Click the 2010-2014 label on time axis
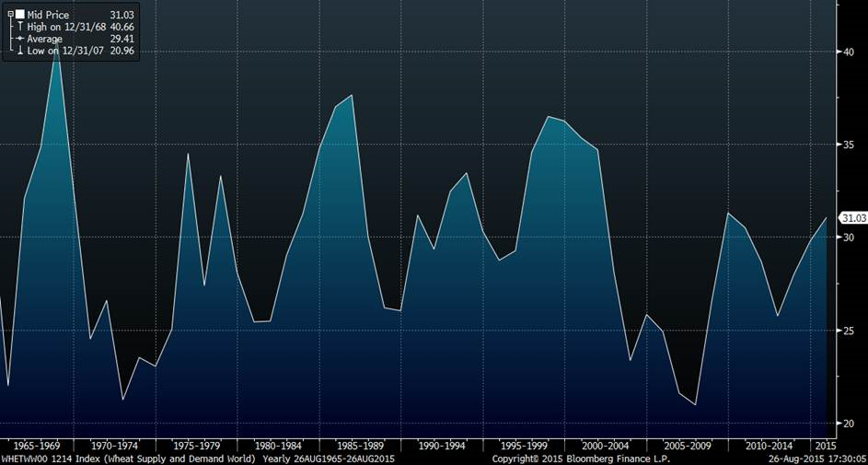Image resolution: width=868 pixels, height=465 pixels. (x=769, y=445)
